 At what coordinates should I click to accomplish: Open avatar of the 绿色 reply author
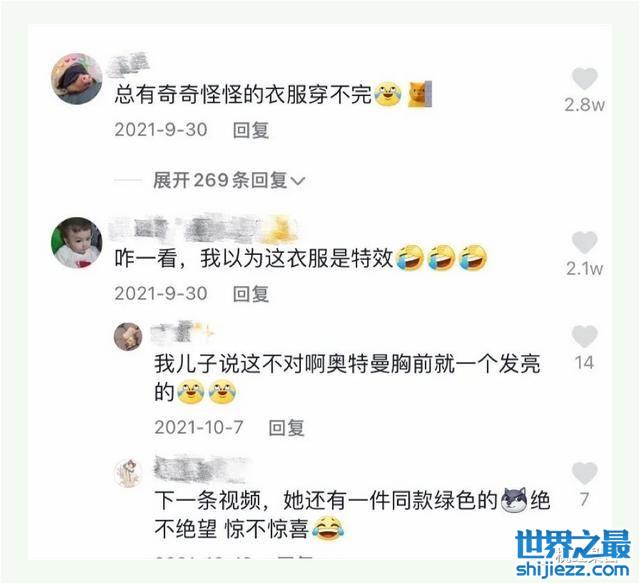point(128,473)
